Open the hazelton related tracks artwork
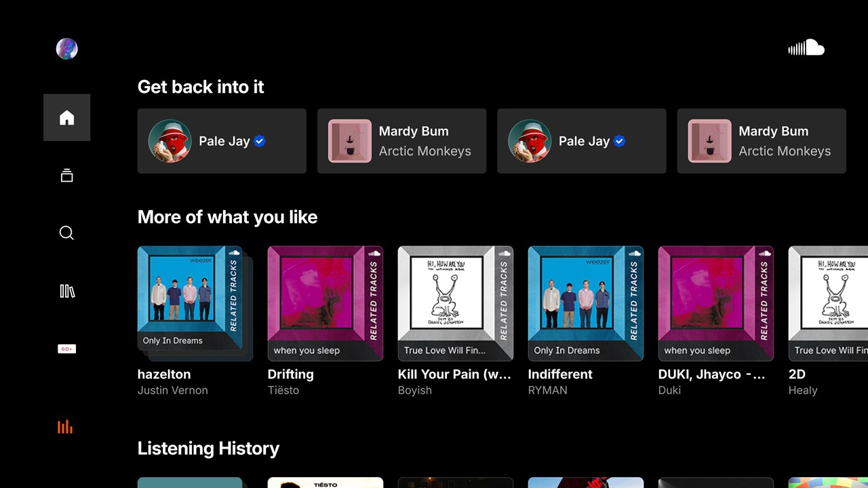The height and width of the screenshot is (488, 868). (x=195, y=303)
